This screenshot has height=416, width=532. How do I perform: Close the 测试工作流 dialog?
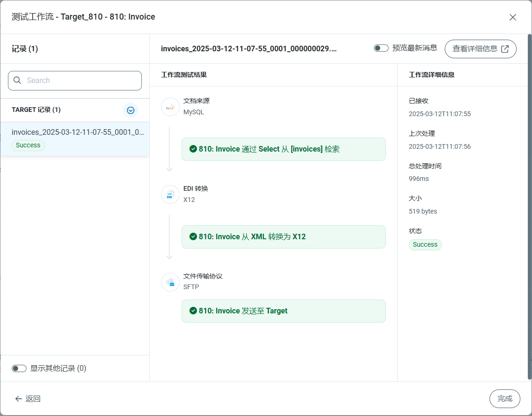pos(512,17)
